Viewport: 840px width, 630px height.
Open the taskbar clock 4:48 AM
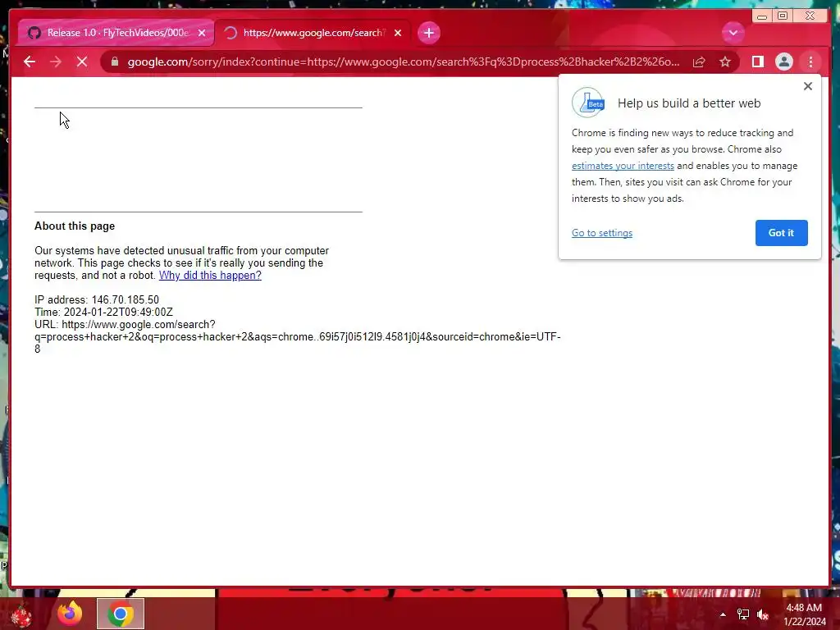pos(804,614)
